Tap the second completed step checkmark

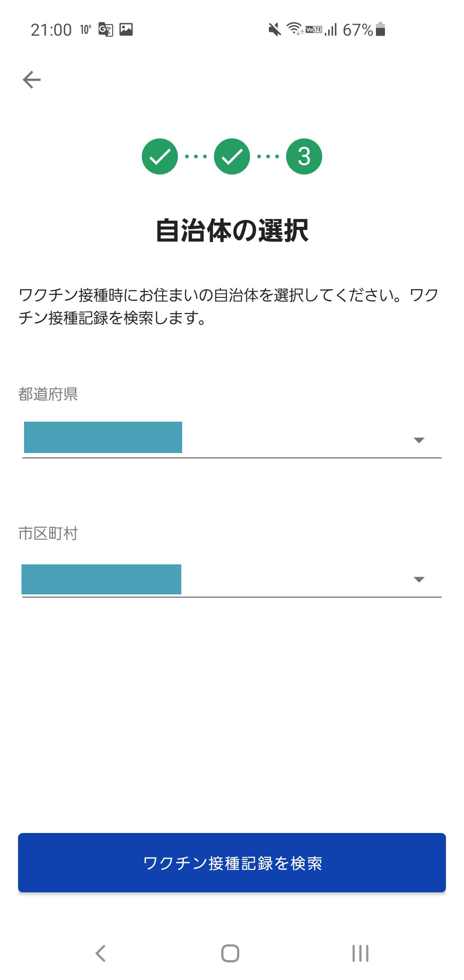click(x=232, y=156)
